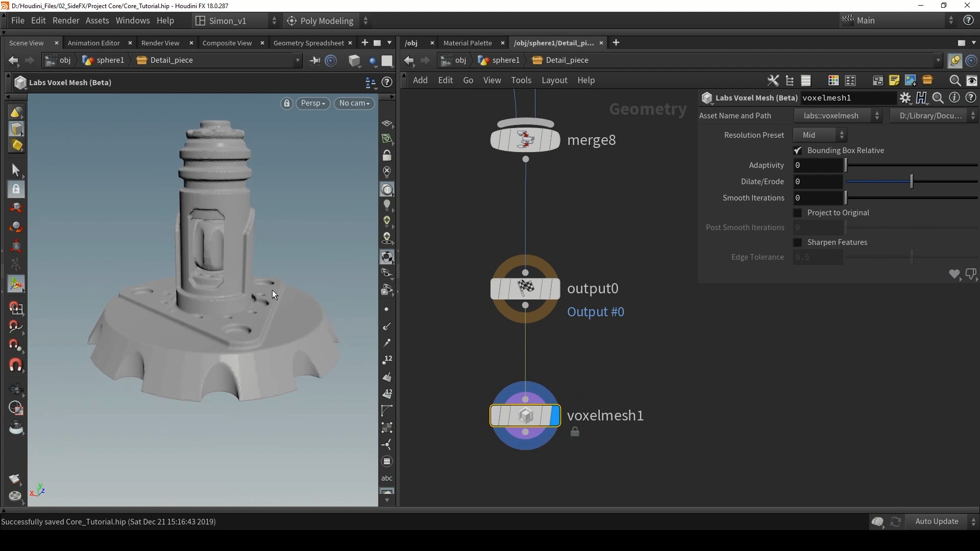The image size is (980, 551).
Task: Open the Labs Voxel Mesh viewport help icon
Action: 387,82
